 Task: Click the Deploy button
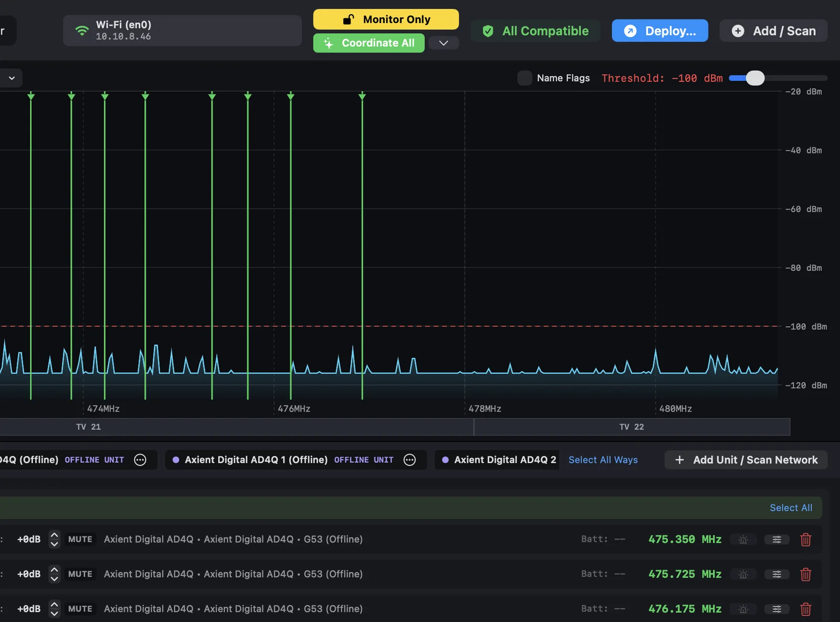pyautogui.click(x=660, y=31)
